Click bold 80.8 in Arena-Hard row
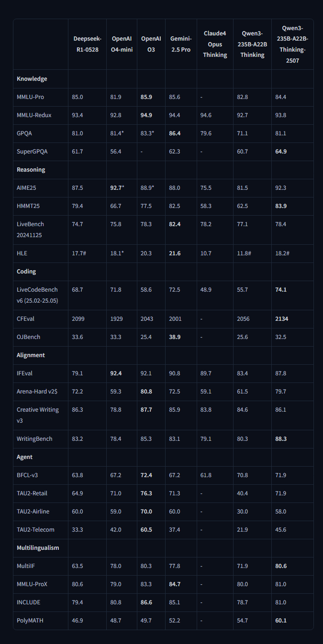Image resolution: width=323 pixels, height=644 pixels. click(146, 392)
